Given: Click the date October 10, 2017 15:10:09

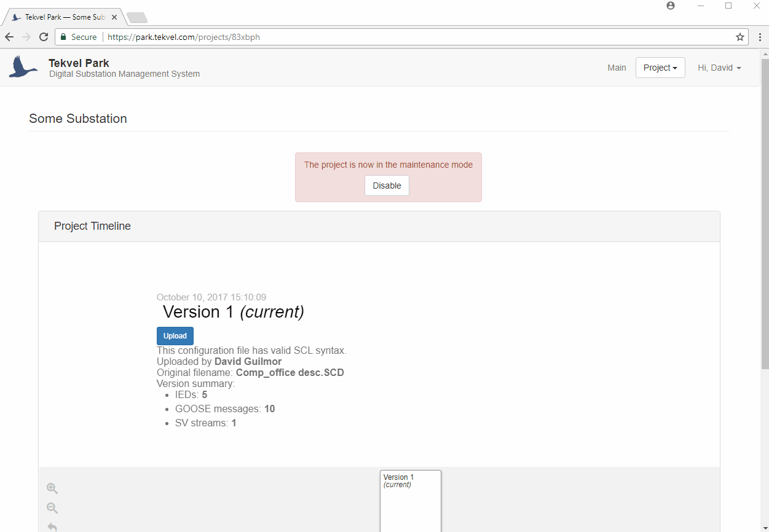Looking at the screenshot, I should coord(211,297).
